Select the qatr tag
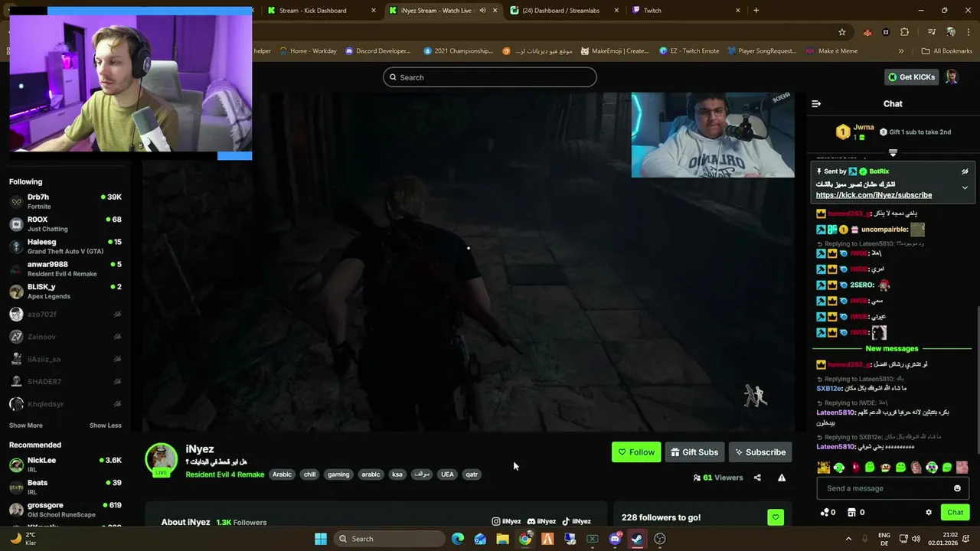The image size is (980, 551). click(x=472, y=474)
